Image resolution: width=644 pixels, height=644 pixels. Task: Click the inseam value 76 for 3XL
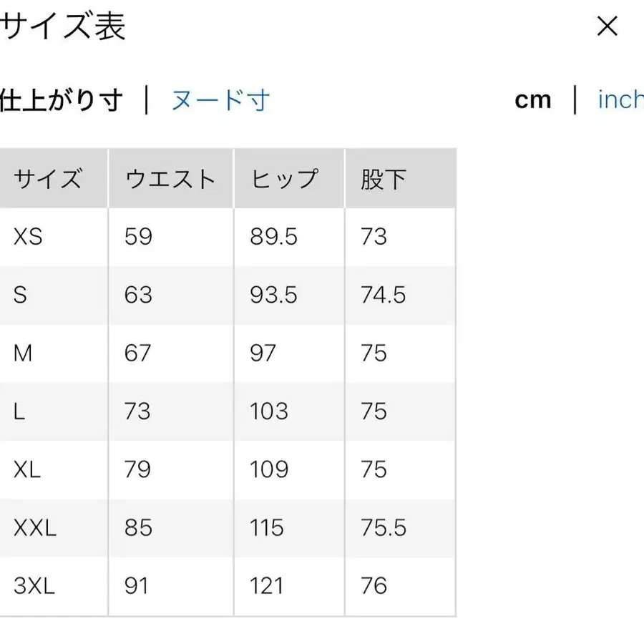point(372,586)
